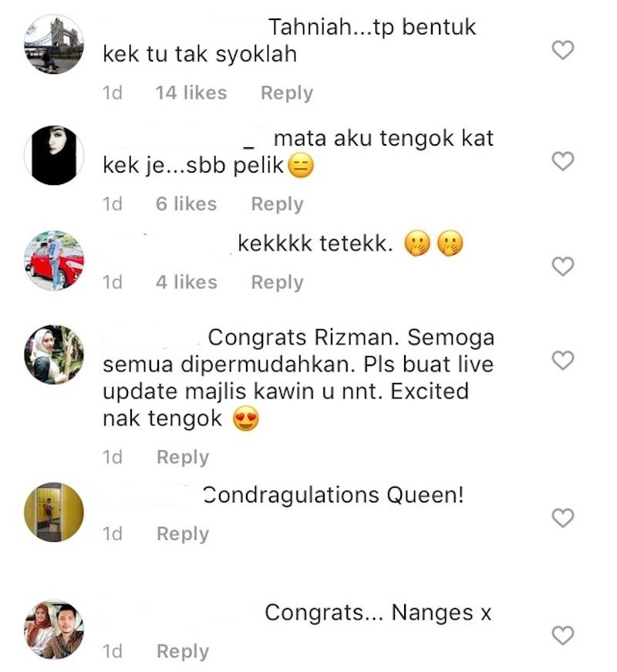This screenshot has height=672, width=617.
Task: Reply to the 'kekkkk tetekk' comment
Action: (277, 283)
